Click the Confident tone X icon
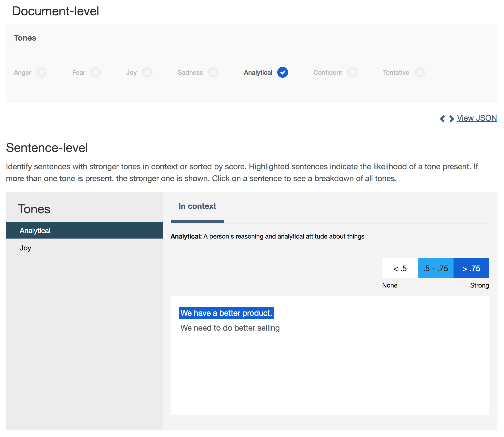The width and height of the screenshot is (504, 437). tap(353, 73)
